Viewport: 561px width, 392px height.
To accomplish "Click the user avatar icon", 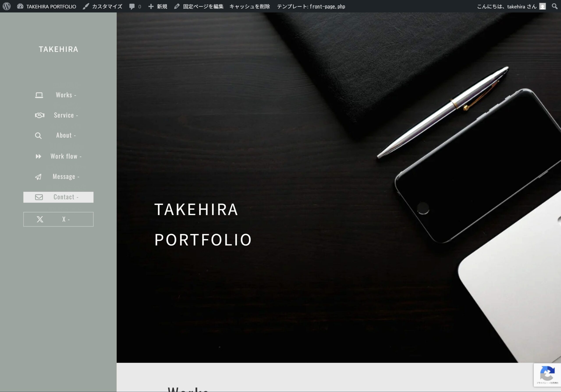I will [542, 7].
